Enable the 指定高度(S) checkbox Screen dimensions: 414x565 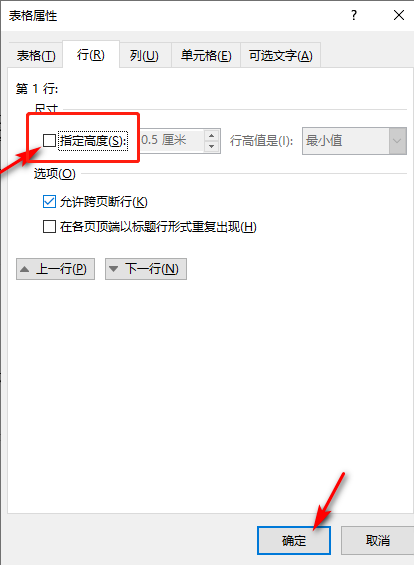coord(49,141)
